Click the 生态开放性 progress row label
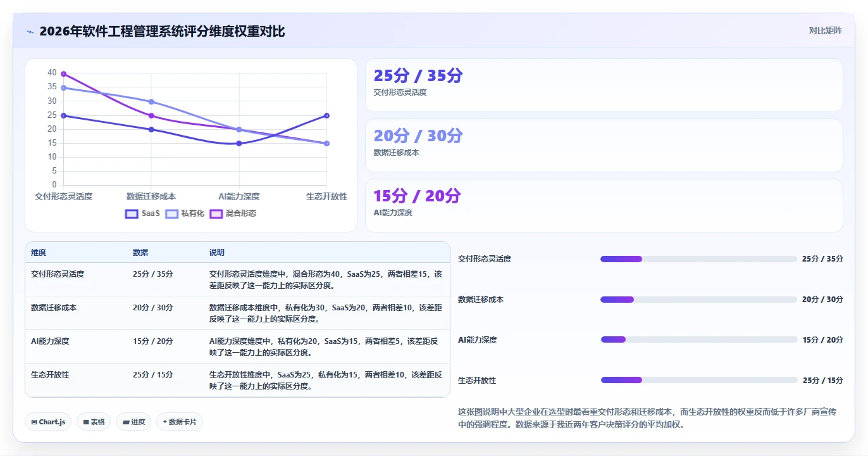 (477, 381)
